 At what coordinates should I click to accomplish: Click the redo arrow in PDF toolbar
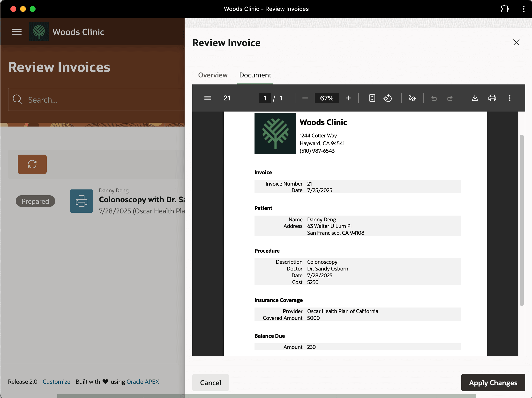click(x=450, y=98)
